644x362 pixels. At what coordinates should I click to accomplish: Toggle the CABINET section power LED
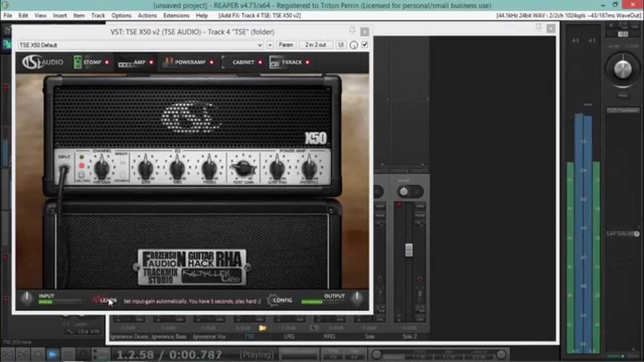click(260, 62)
